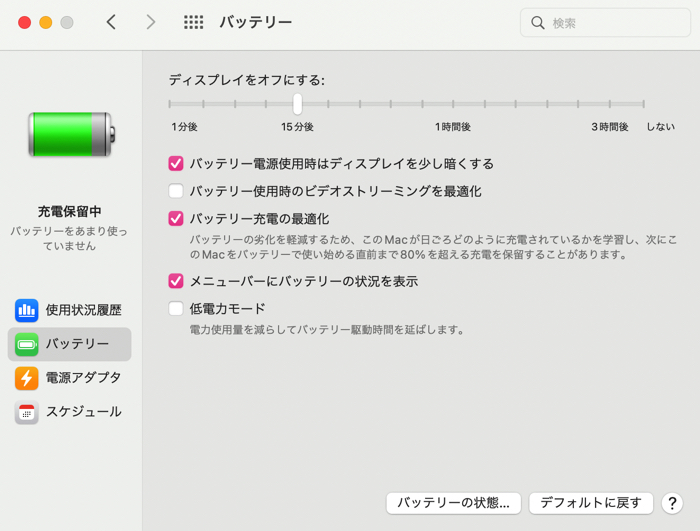Click ディスプレイをオフにする: heading
Viewport: 700px width, 531px height.
(247, 80)
